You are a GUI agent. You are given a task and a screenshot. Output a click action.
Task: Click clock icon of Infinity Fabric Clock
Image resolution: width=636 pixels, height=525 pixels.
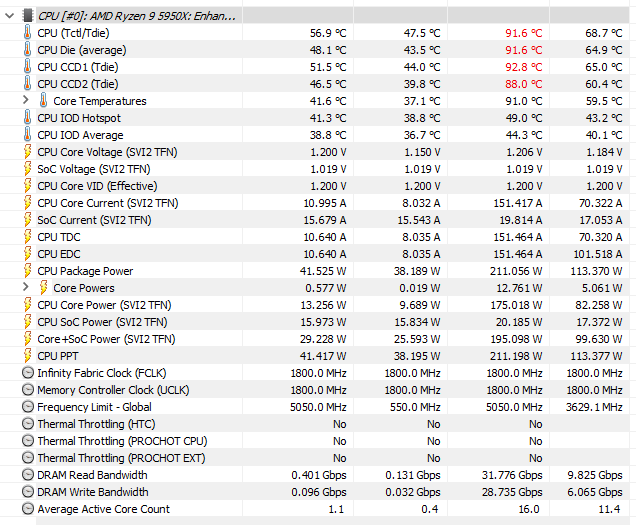click(28, 373)
